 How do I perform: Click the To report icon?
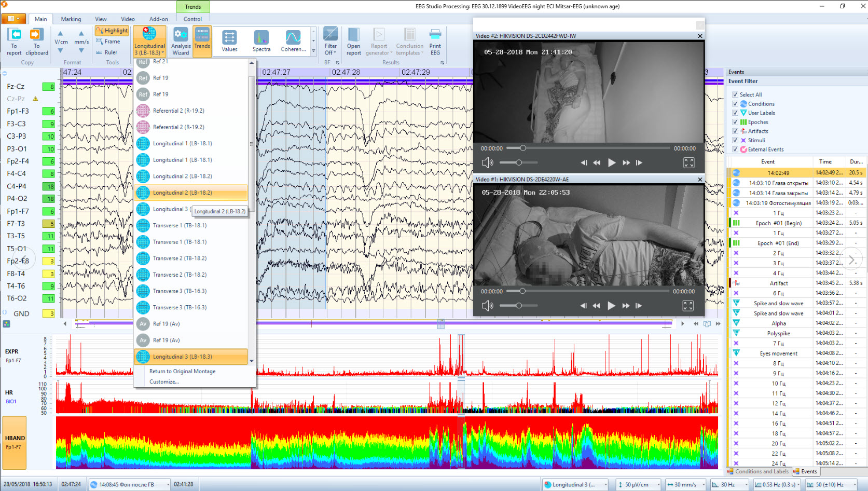(15, 35)
